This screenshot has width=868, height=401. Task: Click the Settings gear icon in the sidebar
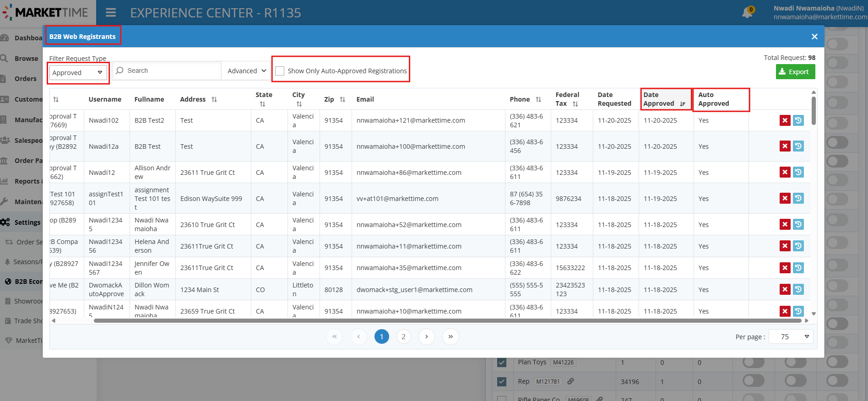(x=5, y=222)
